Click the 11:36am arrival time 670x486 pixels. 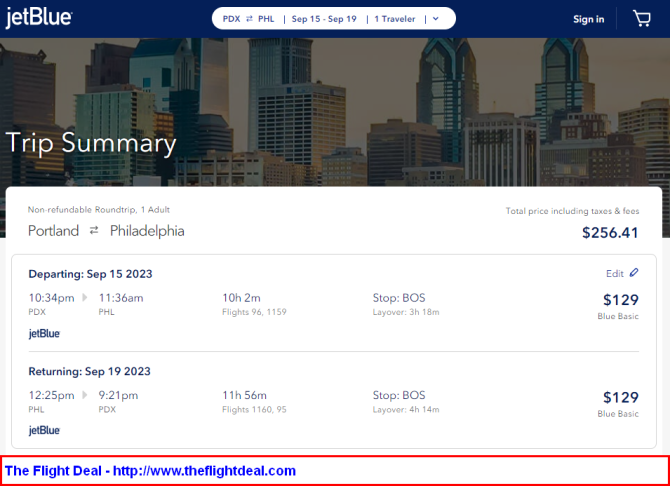tap(121, 298)
